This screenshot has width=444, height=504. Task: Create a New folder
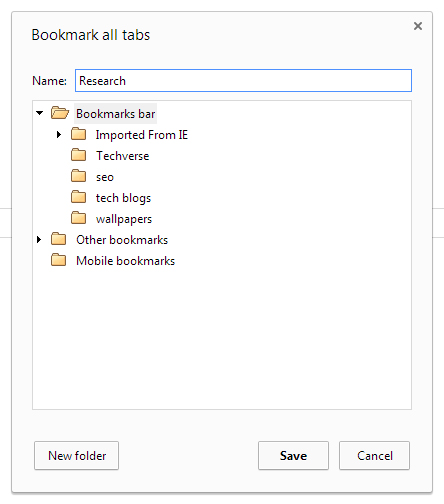[x=76, y=456]
